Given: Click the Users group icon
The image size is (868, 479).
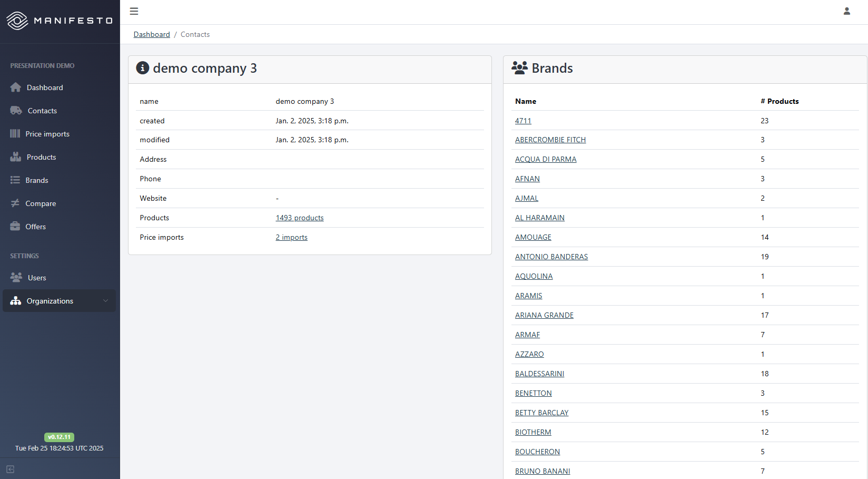Looking at the screenshot, I should 16,278.
